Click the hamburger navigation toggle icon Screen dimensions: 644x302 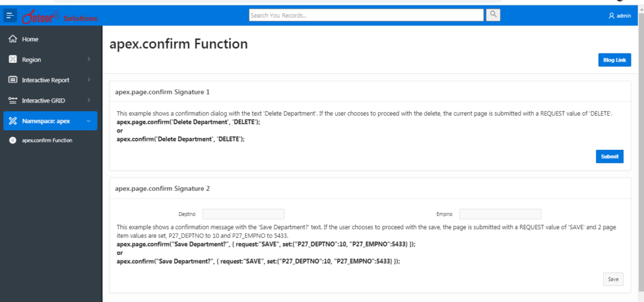click(x=10, y=15)
